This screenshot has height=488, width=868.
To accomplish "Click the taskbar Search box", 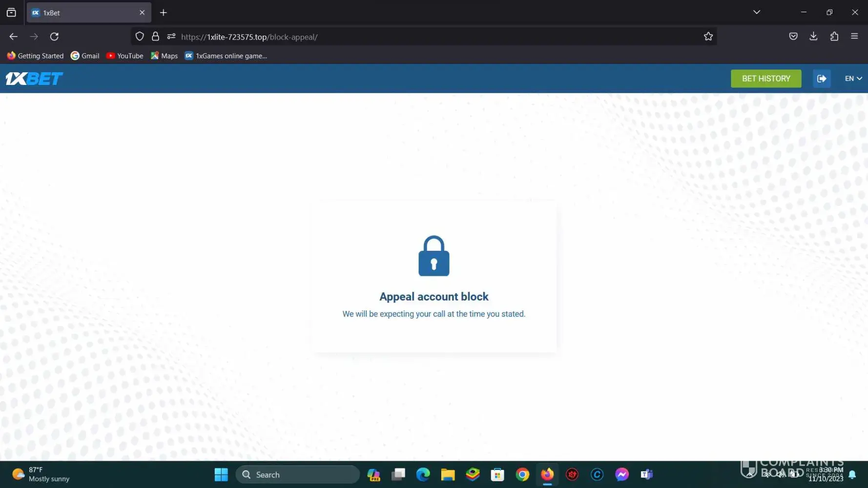I will (297, 474).
